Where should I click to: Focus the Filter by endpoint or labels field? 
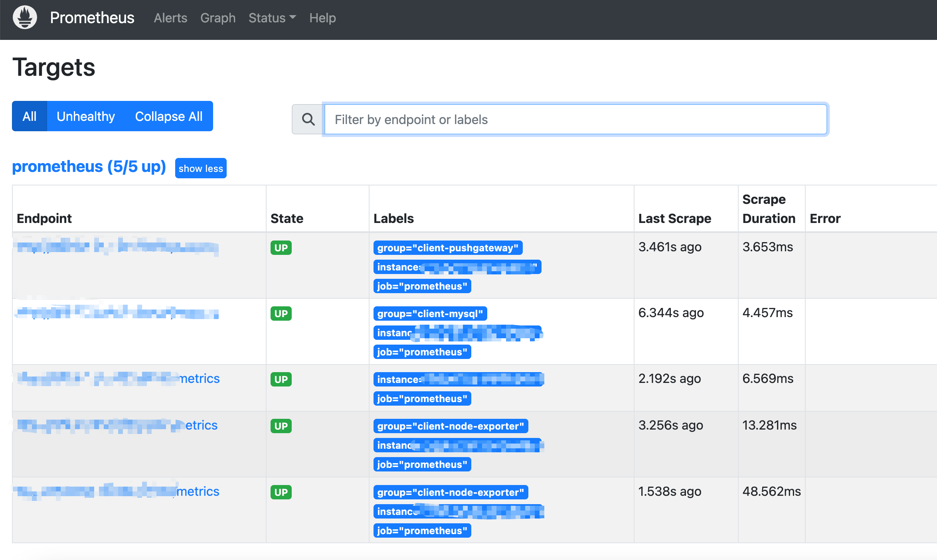pos(575,119)
